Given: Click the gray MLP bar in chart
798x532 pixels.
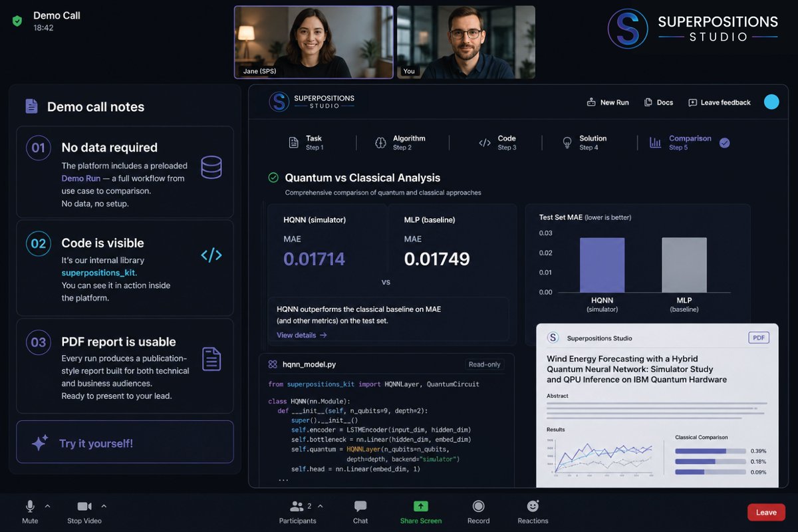Looking at the screenshot, I should pyautogui.click(x=684, y=265).
